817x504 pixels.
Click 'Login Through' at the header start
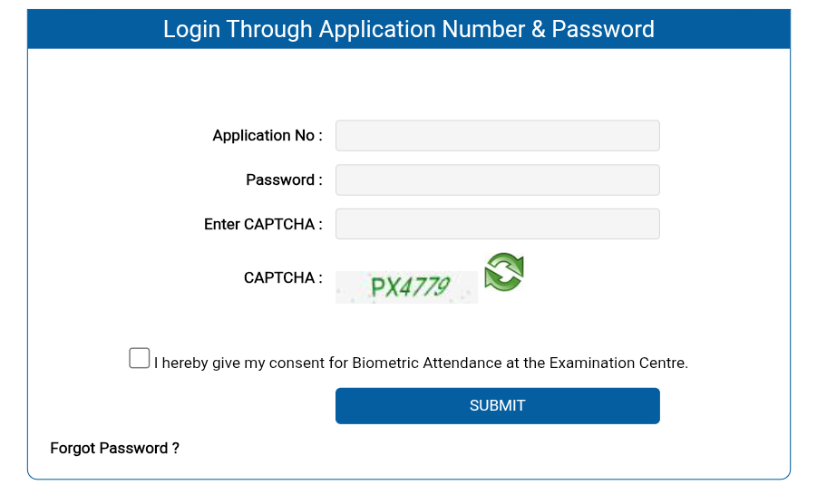223,29
